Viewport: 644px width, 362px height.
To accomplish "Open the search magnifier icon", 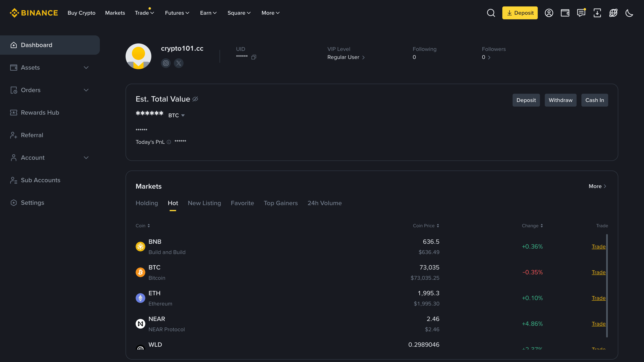I will click(x=491, y=13).
